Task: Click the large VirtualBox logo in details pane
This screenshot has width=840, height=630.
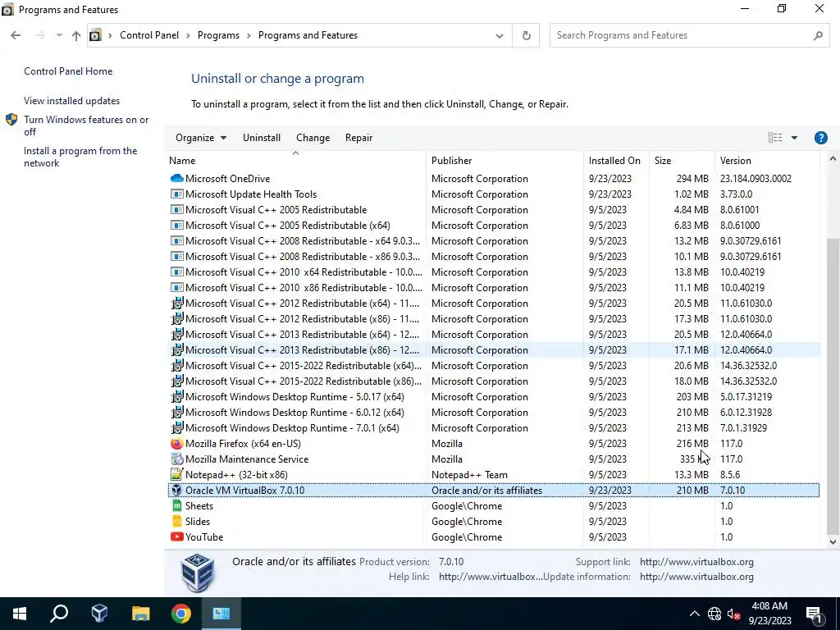Action: point(198,572)
